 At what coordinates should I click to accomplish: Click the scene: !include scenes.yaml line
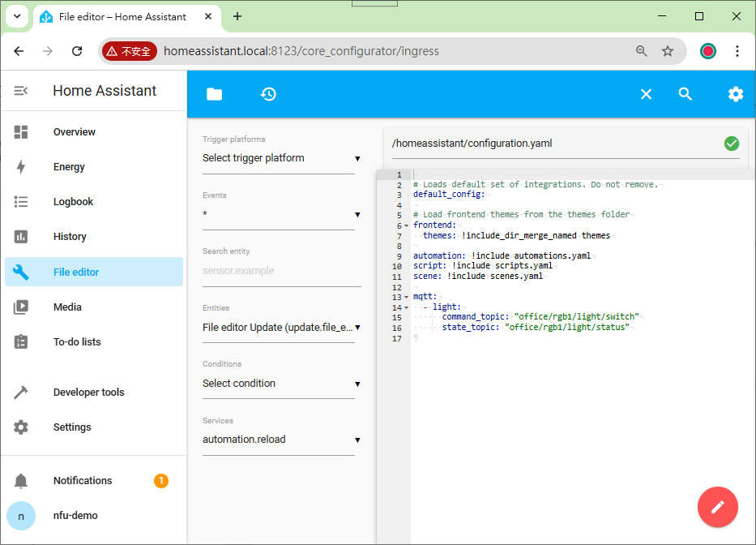tap(478, 276)
